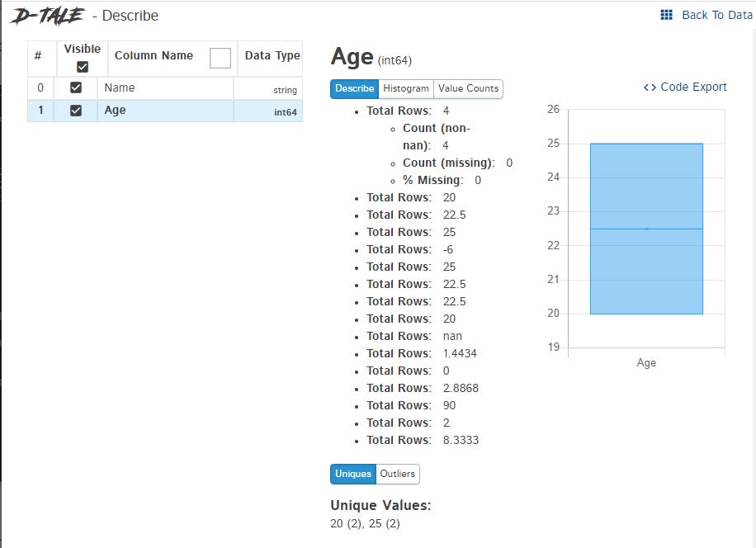The image size is (756, 548).
Task: Select the Describe tab
Action: (x=354, y=88)
